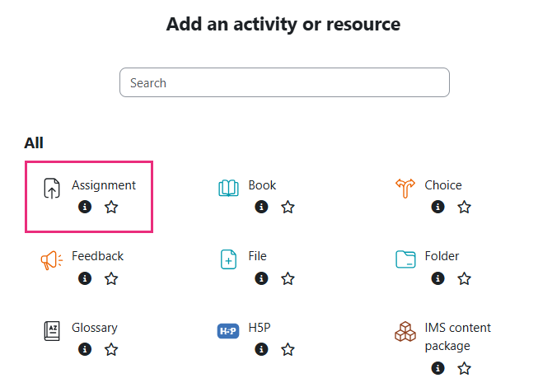Click the Assignment activity icon
Screen dimensions: 538x392
(x=51, y=189)
